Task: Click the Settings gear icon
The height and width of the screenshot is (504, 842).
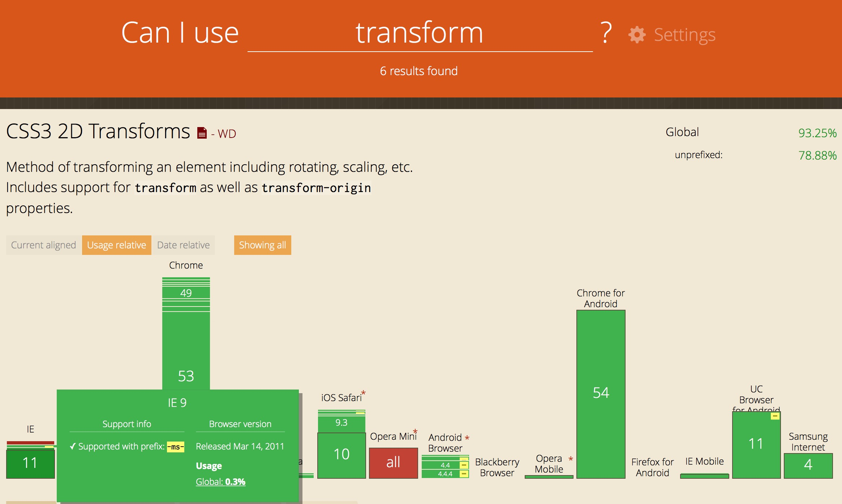Action: tap(637, 35)
